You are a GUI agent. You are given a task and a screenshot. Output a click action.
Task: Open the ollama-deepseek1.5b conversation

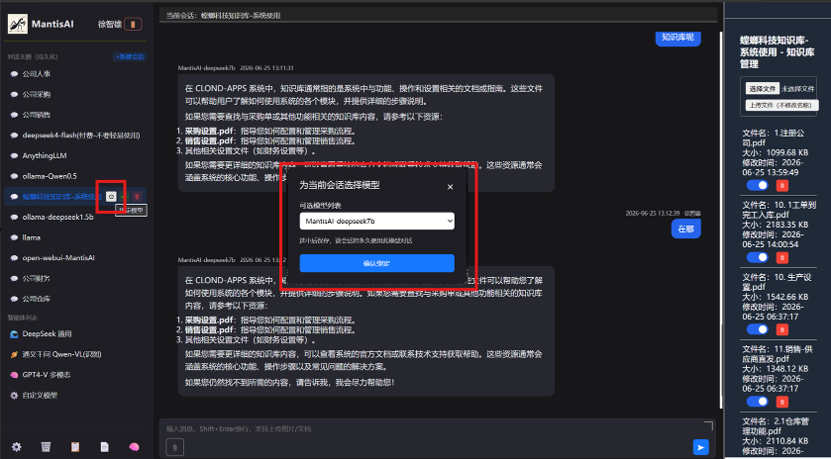point(76,217)
